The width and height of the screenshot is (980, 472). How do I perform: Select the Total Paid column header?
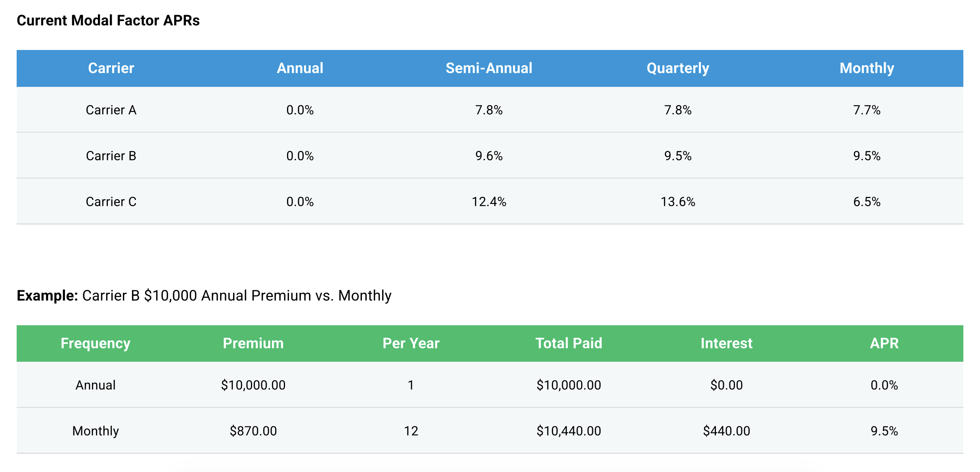pyautogui.click(x=568, y=343)
